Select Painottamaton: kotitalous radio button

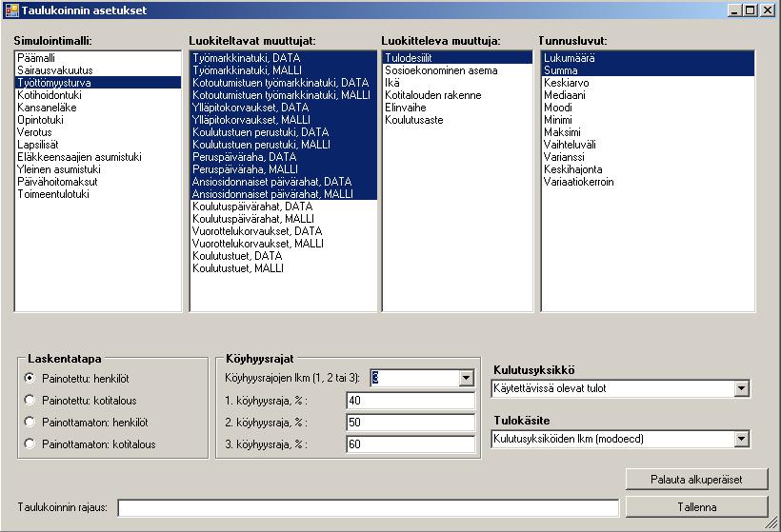pos(30,443)
